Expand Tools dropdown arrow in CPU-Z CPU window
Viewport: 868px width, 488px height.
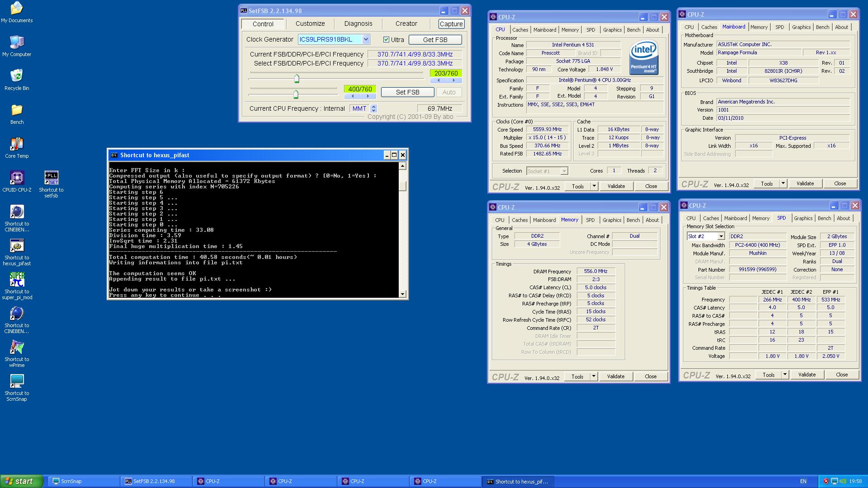tap(594, 186)
